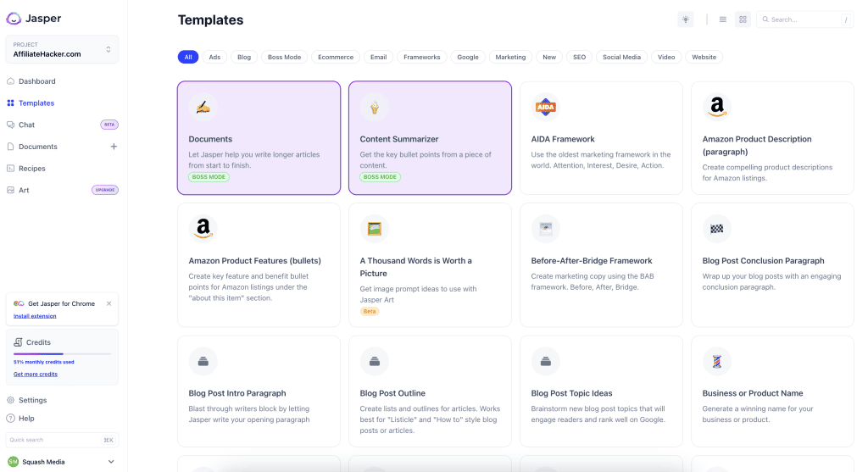Click the Settings gear icon
This screenshot has width=868, height=472.
pyautogui.click(x=10, y=400)
